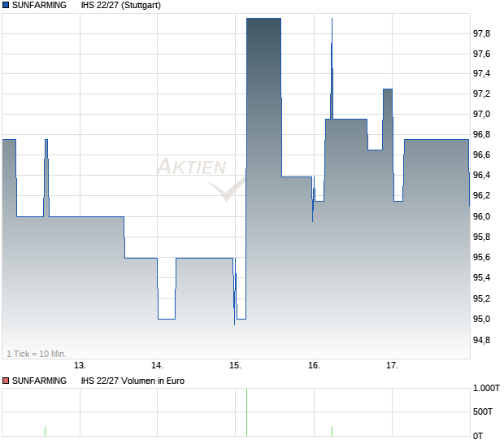Click the '14.' date label
The height and width of the screenshot is (444, 504).
pyautogui.click(x=157, y=366)
